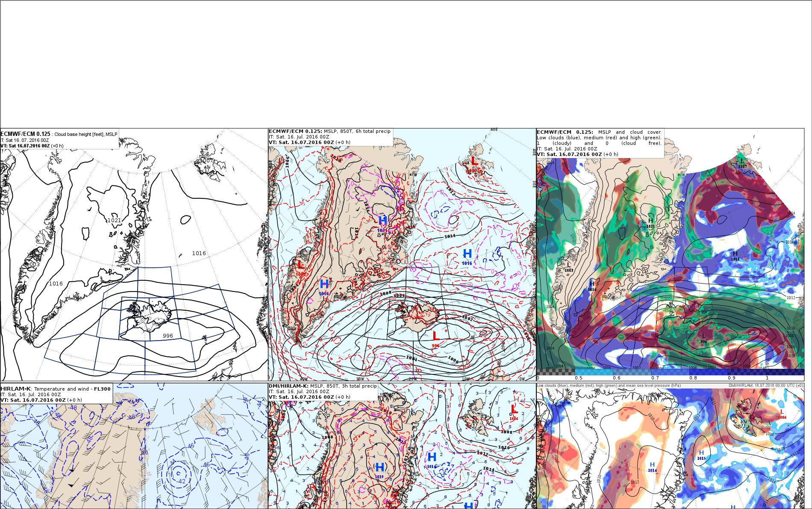Click the L 1007 marker in the ECMWF cloud cover map
Image resolution: width=812 pixels, height=509 pixels.
click(742, 163)
